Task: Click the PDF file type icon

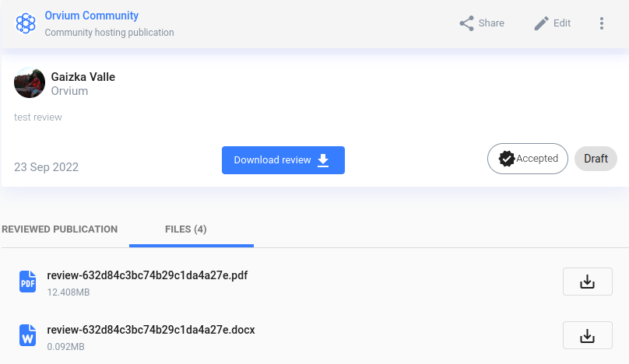Action: click(x=28, y=282)
